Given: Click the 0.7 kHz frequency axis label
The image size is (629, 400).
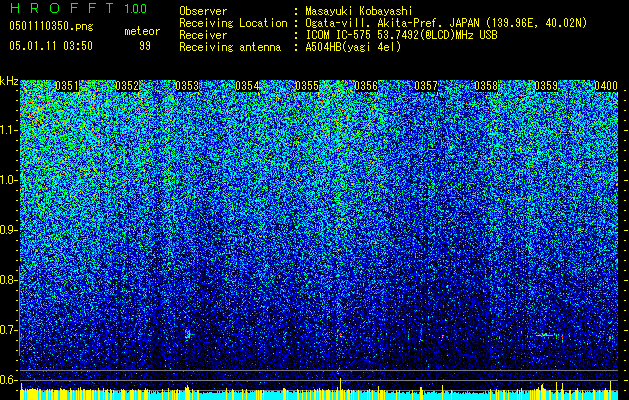Looking at the screenshot, I should [x=8, y=330].
